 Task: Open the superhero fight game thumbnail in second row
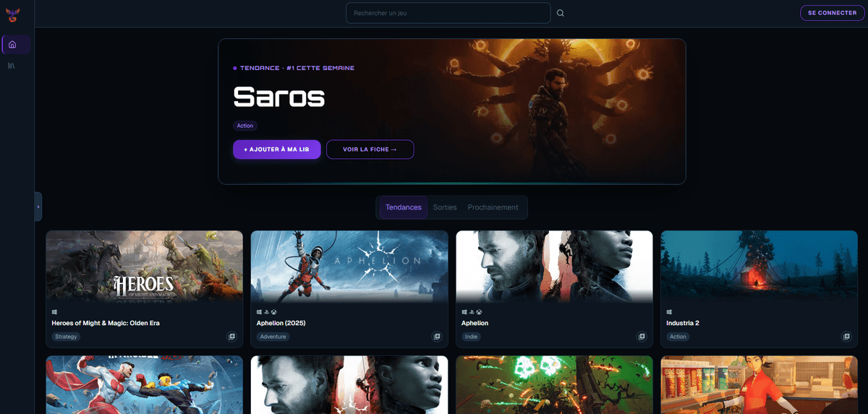click(144, 385)
